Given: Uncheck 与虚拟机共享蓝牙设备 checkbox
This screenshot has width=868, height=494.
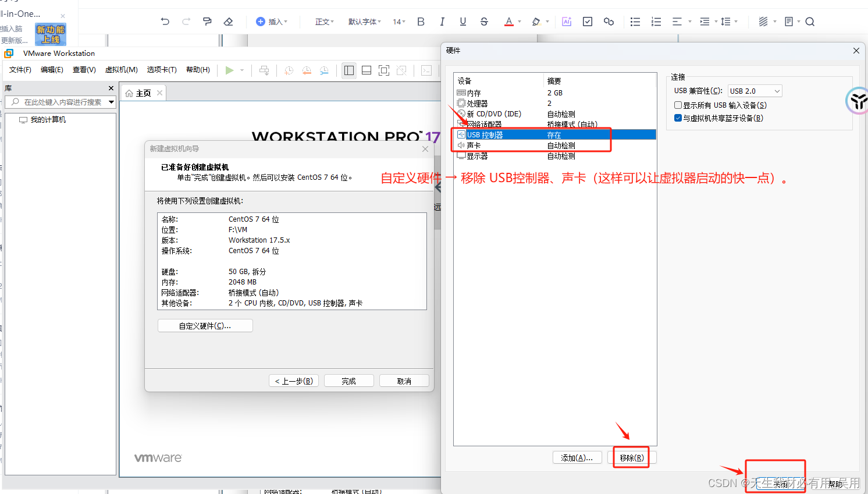Looking at the screenshot, I should click(x=678, y=118).
